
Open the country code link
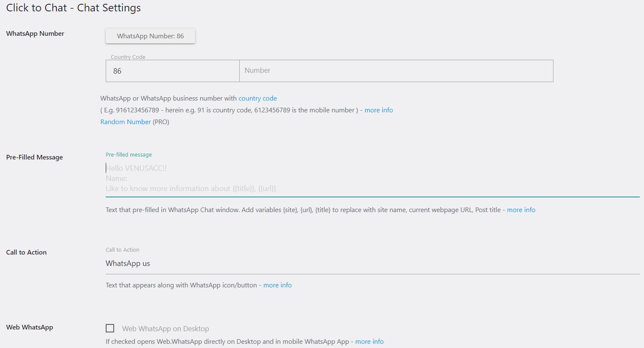click(x=257, y=98)
